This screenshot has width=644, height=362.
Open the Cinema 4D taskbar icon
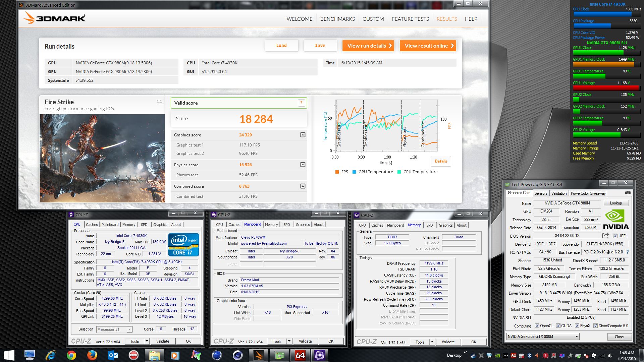237,355
